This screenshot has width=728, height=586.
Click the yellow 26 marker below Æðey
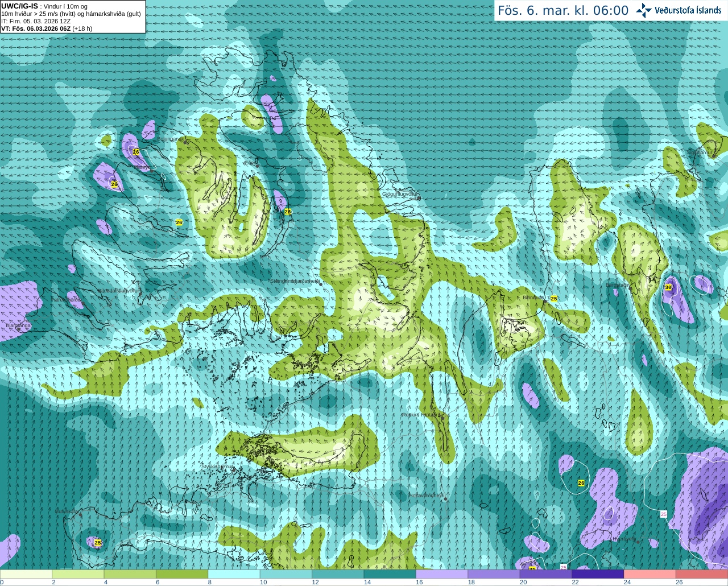[x=288, y=212]
